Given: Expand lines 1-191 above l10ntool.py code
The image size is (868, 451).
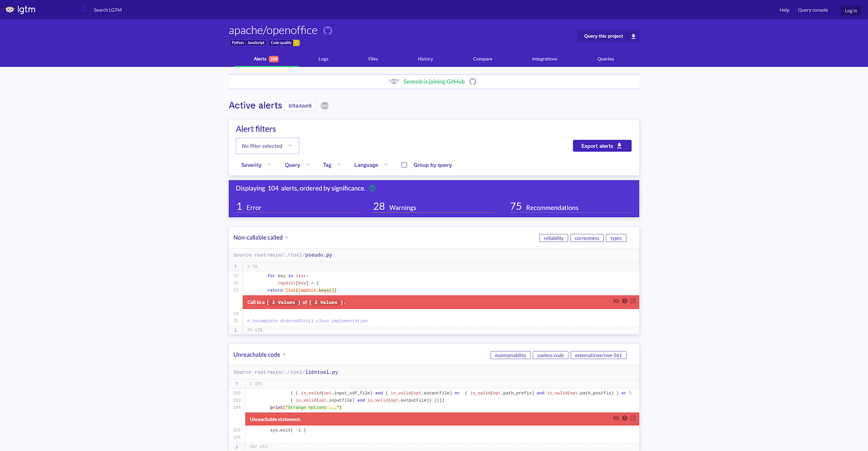Looking at the screenshot, I should click(x=236, y=384).
